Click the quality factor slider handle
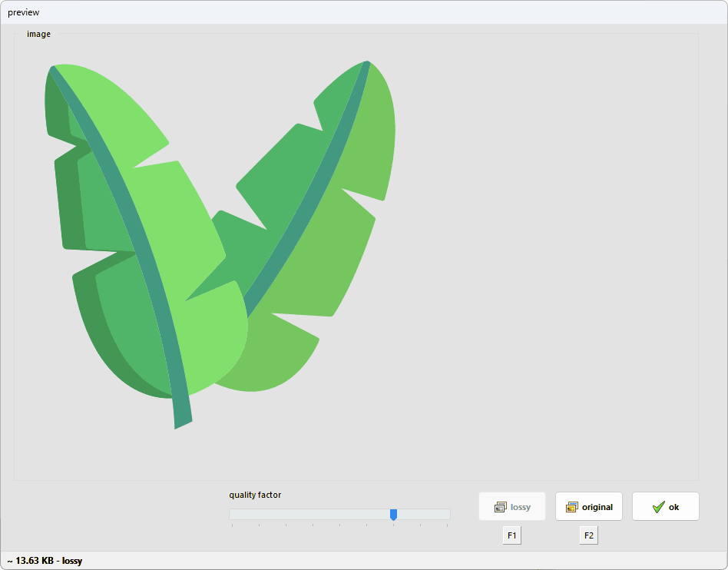Viewport: 728px width, 570px height. pos(393,515)
